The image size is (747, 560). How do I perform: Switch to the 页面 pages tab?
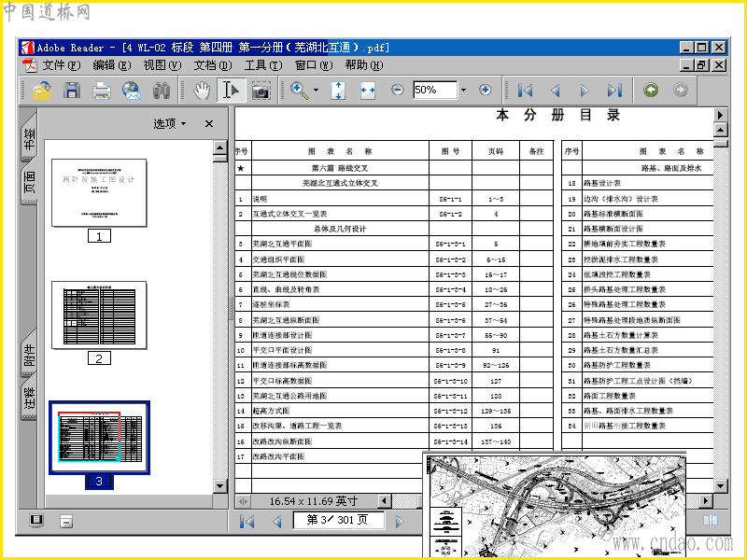pos(29,182)
